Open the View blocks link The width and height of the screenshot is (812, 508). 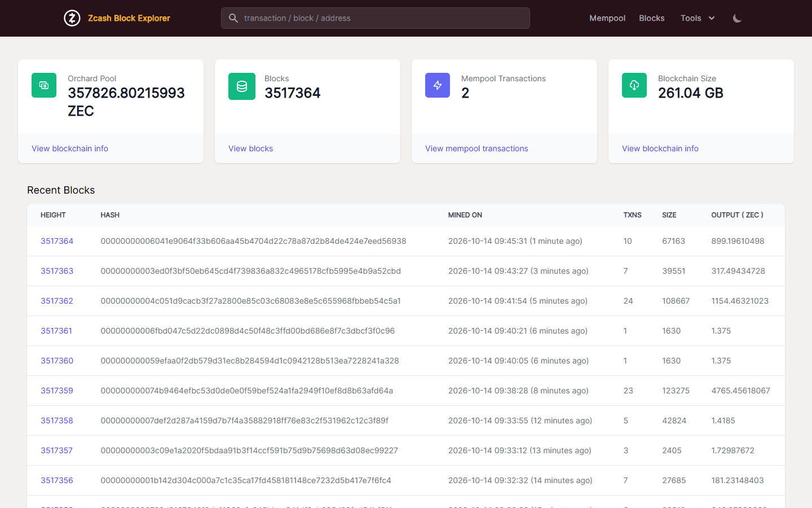tap(250, 148)
